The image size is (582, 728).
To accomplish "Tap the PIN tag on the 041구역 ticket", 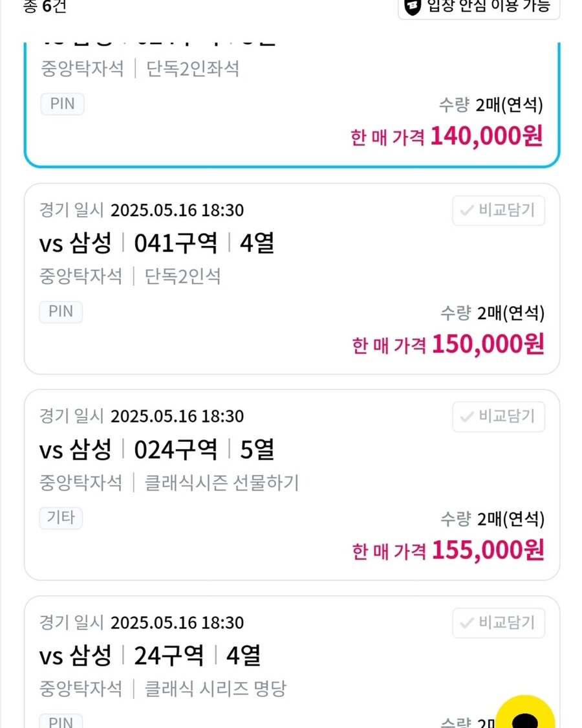I will click(61, 311).
